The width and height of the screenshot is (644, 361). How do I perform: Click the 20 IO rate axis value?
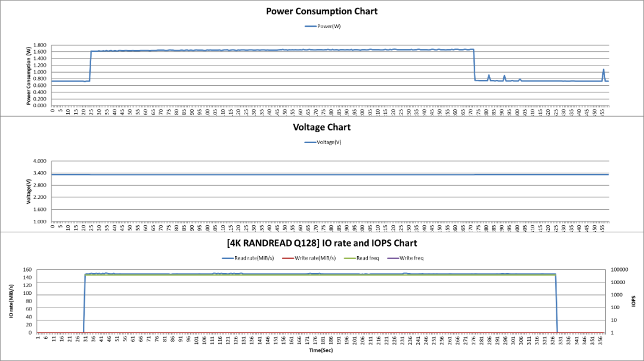(29, 325)
